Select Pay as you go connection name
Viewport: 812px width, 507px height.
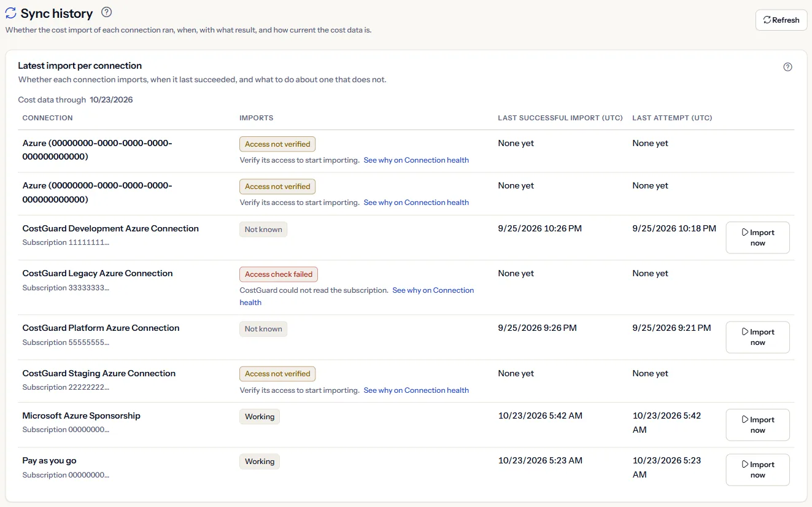click(50, 460)
